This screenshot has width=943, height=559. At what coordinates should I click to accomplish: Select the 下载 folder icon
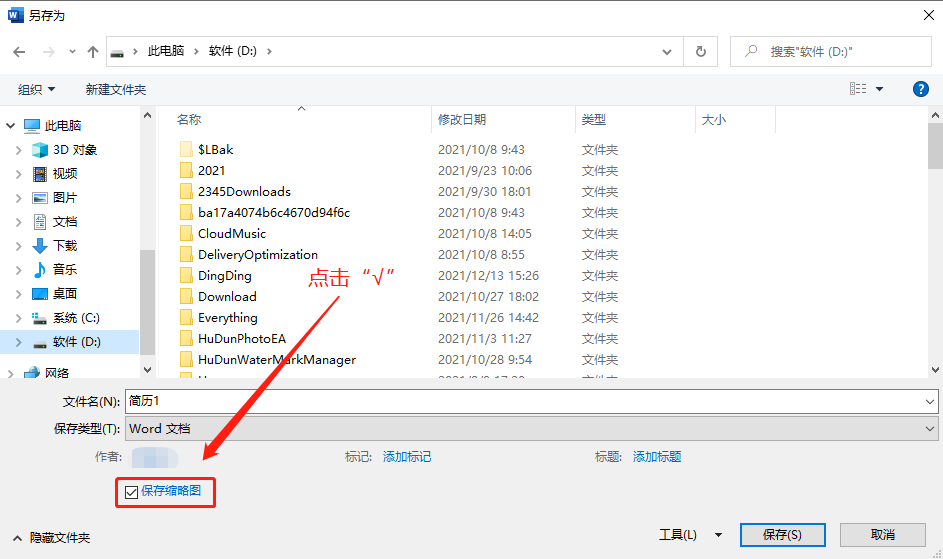[40, 246]
